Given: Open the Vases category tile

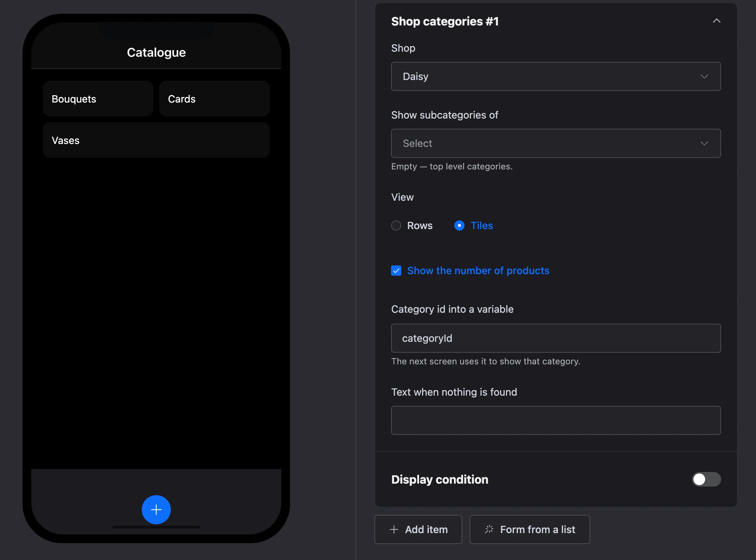Looking at the screenshot, I should (x=156, y=140).
